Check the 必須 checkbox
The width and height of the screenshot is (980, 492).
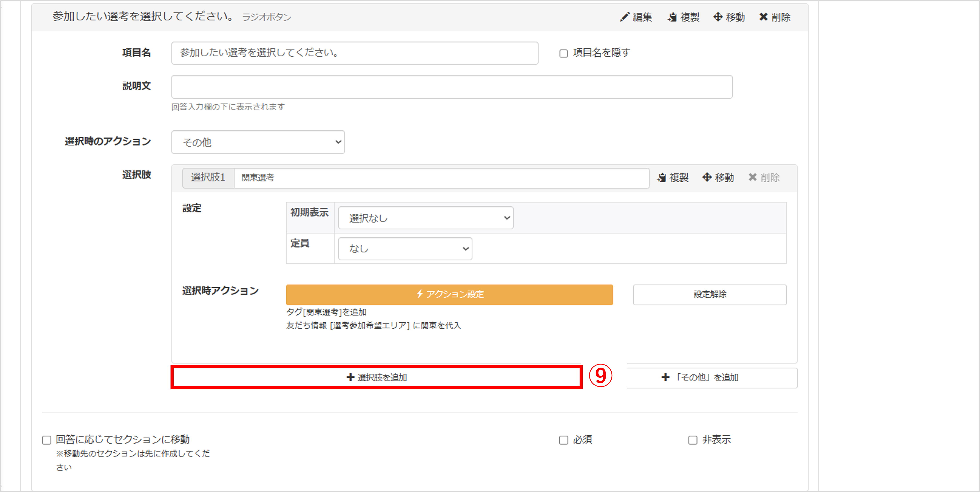tap(563, 440)
